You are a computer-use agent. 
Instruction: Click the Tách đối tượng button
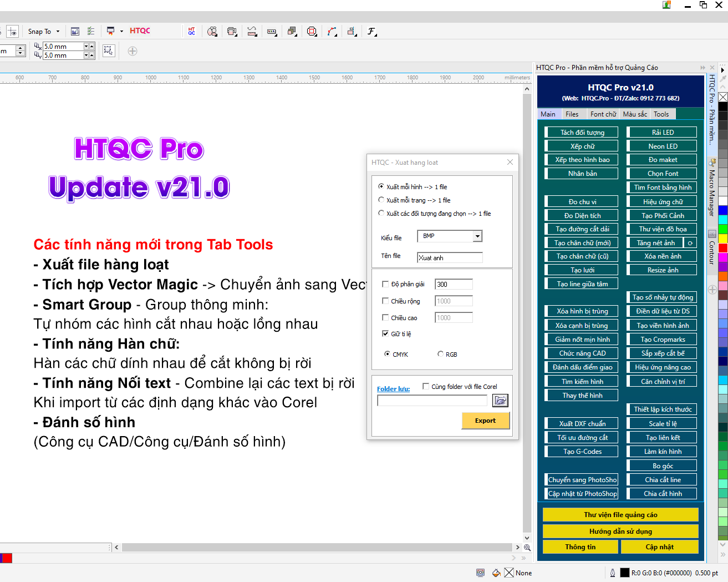point(582,132)
